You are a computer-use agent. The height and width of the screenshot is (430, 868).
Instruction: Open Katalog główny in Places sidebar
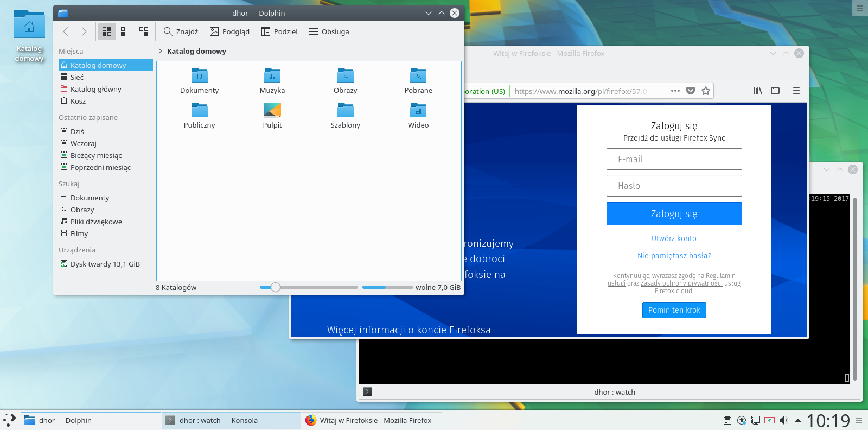tap(106, 89)
